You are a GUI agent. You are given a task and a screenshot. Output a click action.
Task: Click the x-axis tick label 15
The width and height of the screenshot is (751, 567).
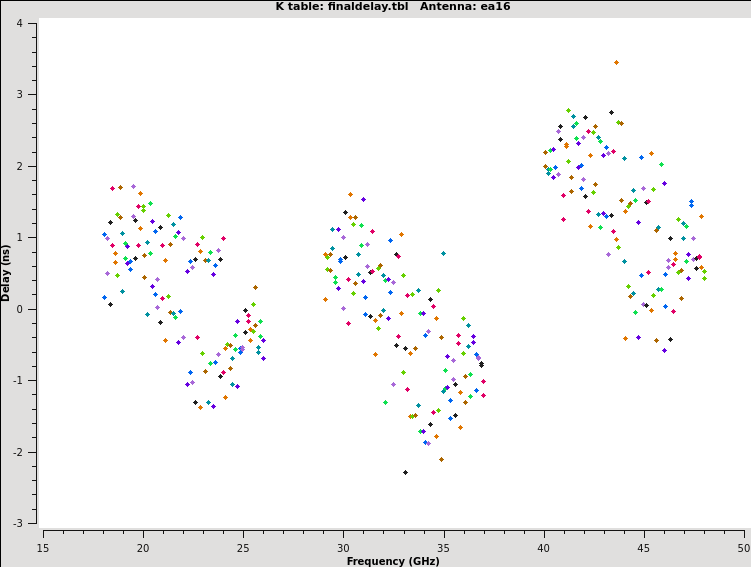pyautogui.click(x=43, y=548)
